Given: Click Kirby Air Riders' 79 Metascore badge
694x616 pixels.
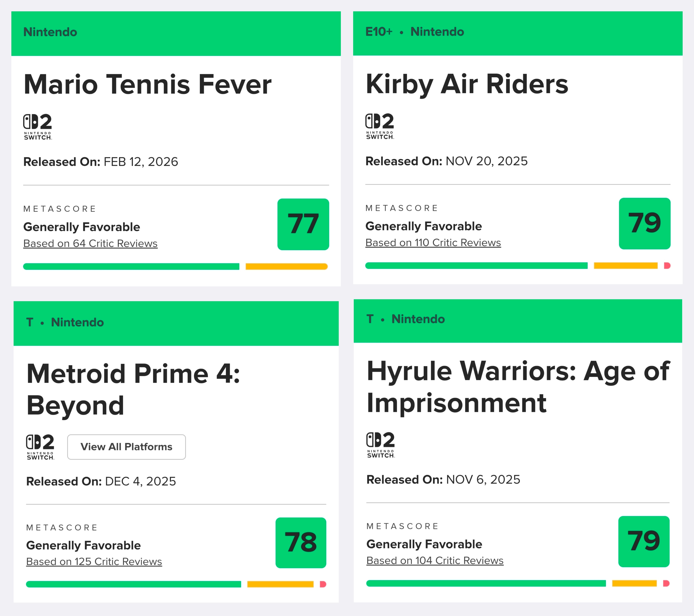Looking at the screenshot, I should [644, 224].
